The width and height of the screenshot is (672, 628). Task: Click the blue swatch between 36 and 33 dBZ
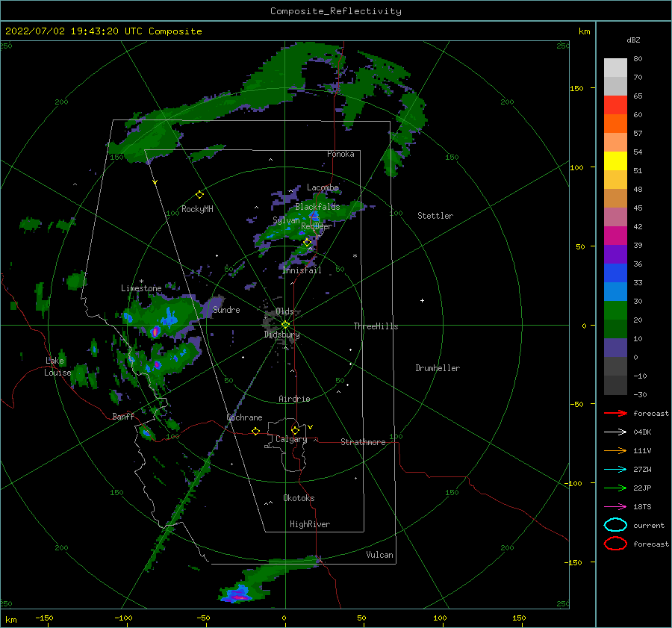click(615, 273)
